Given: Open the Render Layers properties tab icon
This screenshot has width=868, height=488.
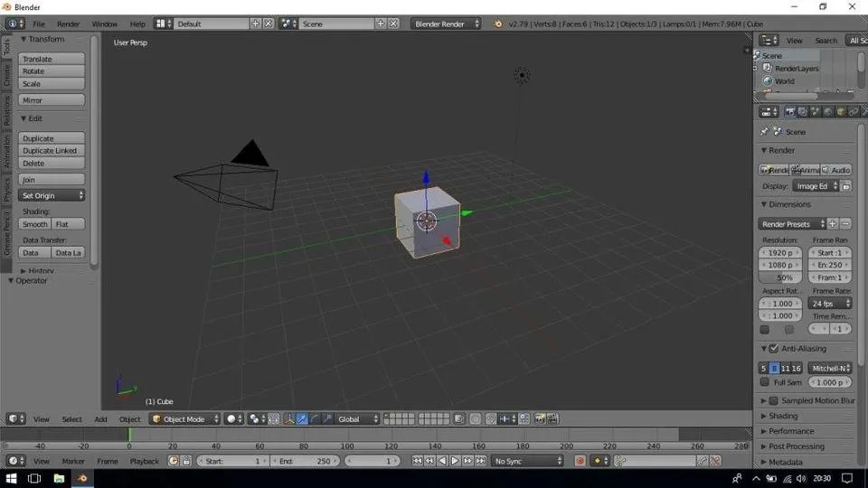Looking at the screenshot, I should click(803, 112).
